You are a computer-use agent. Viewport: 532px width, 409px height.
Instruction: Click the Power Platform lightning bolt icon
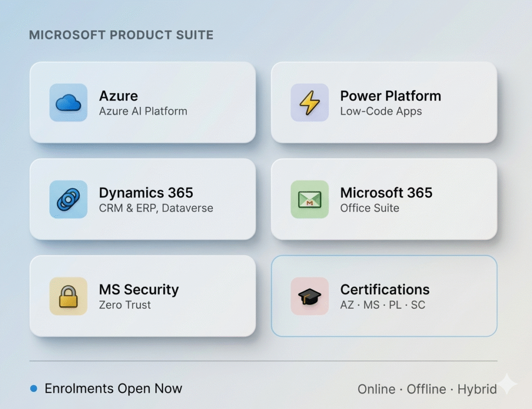310,103
